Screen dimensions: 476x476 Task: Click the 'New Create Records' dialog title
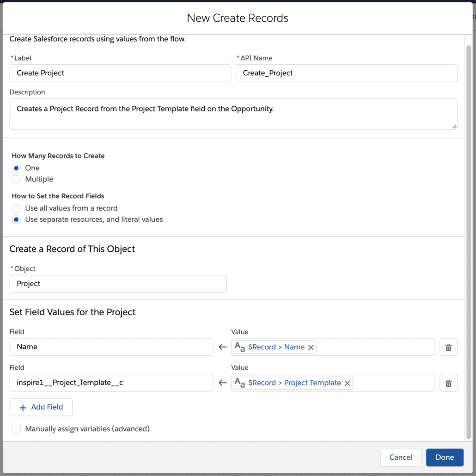click(x=238, y=18)
